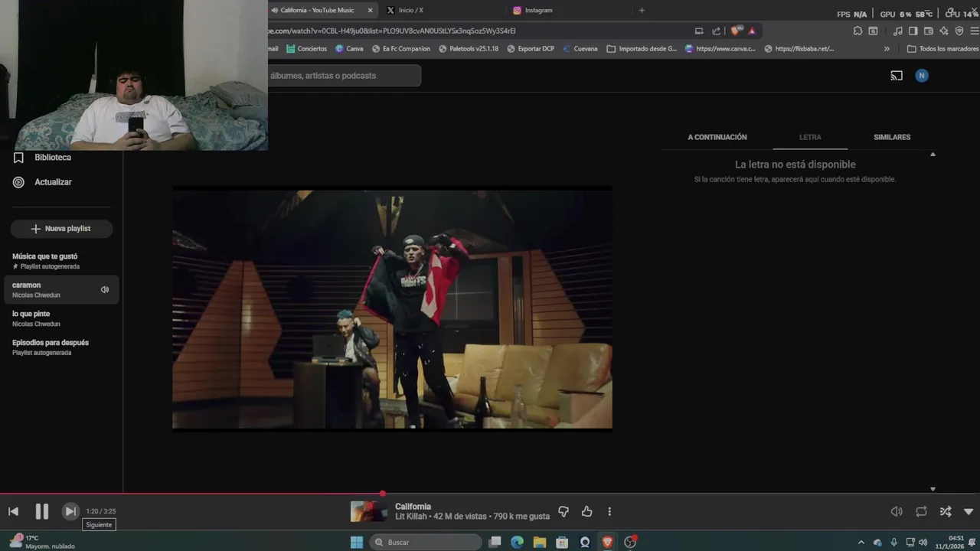Open the lo que pinte playlist

(x=61, y=318)
